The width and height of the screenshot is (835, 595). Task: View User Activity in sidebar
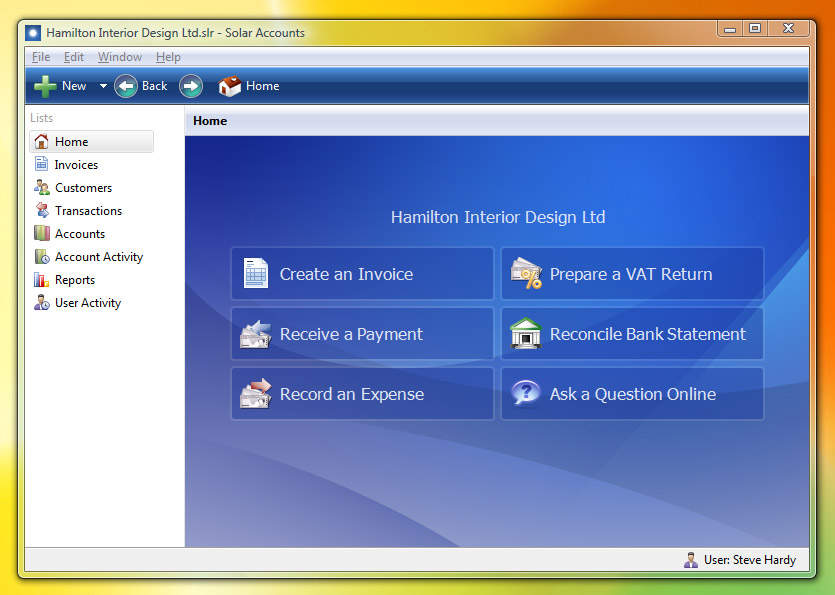[x=87, y=303]
